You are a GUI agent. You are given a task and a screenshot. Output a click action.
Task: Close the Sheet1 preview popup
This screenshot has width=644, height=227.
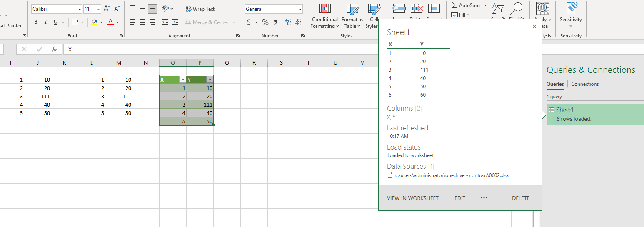pyautogui.click(x=534, y=27)
